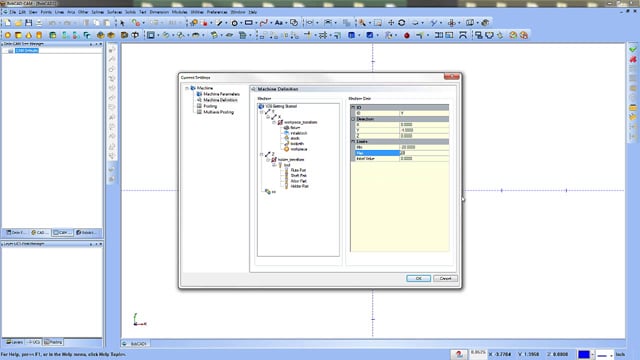Click the Save floppy disk icon
The image size is (640, 360).
click(29, 23)
